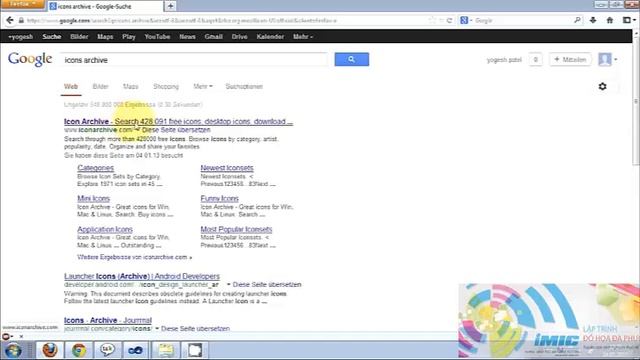Expand the Mehr menu in black bar
The height and width of the screenshot is (360, 640).
(x=303, y=37)
